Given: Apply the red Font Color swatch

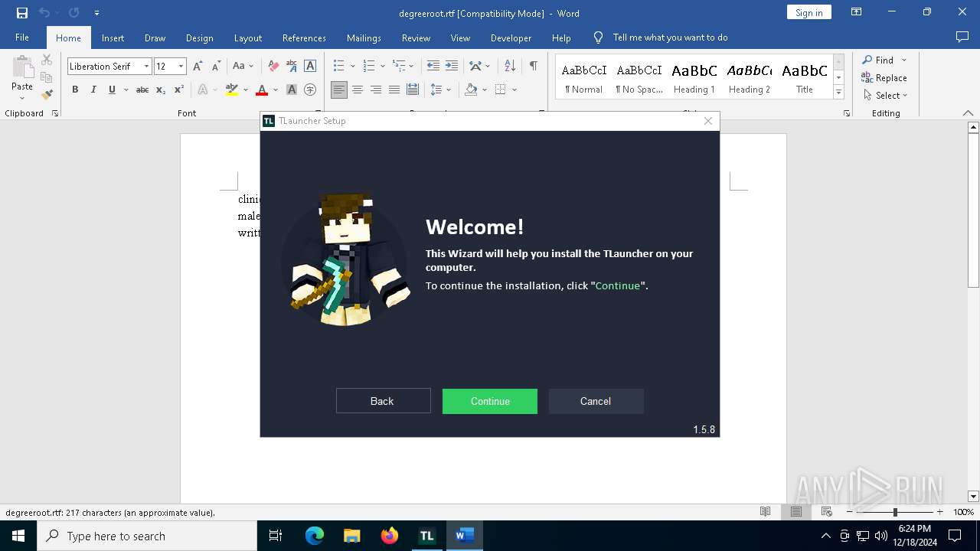Looking at the screenshot, I should tap(262, 90).
